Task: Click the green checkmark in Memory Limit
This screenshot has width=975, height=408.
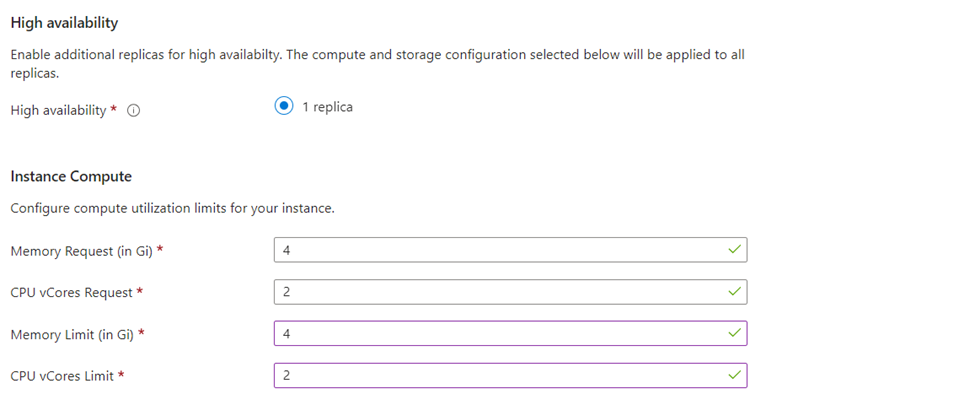Action: pos(734,333)
